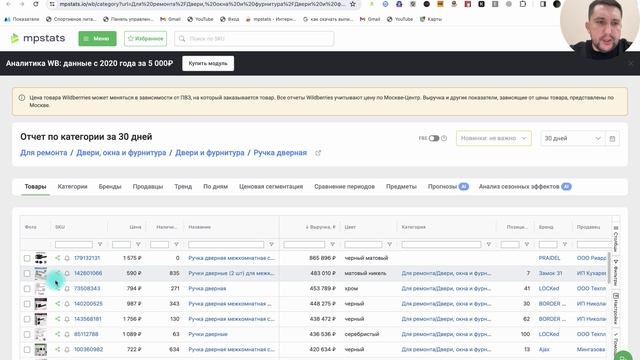Open the Двери, окна и фурнитура breadcrumb
The height and width of the screenshot is (360, 640).
(x=121, y=153)
